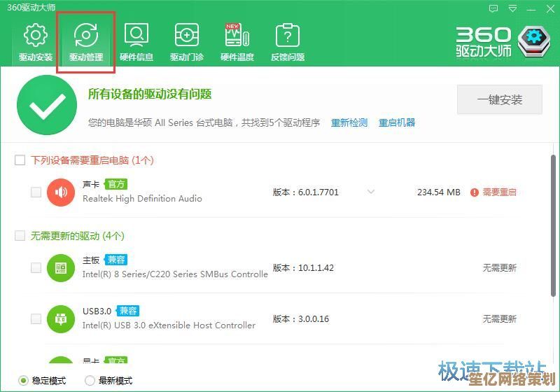The height and width of the screenshot is (392, 560).
Task: Click the red exclamation warning icon
Action: pyautogui.click(x=475, y=192)
